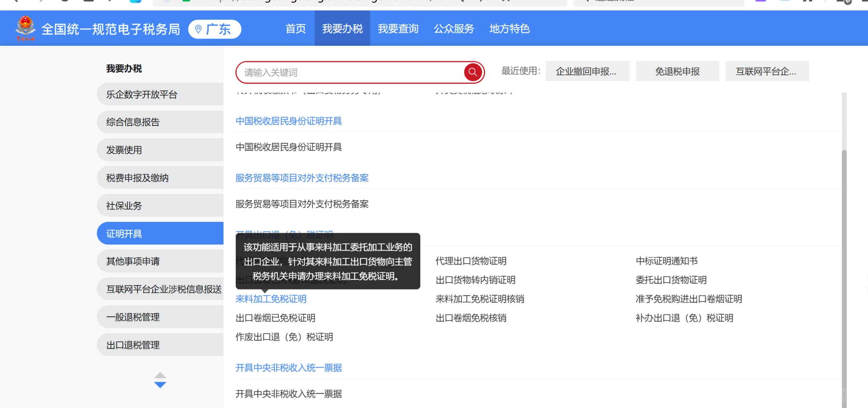Viewport: 868px width, 408px height.
Task: Click the browser back arrow
Action: point(17,1)
